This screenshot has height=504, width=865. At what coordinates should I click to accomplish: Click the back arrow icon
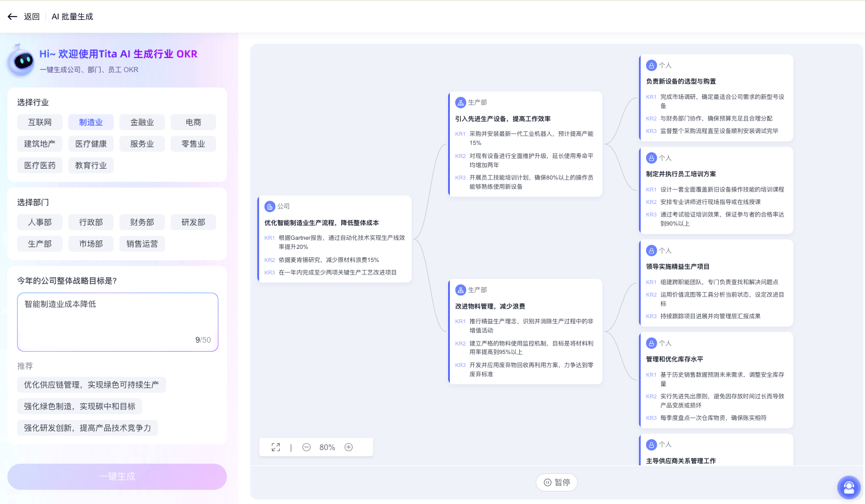tap(13, 16)
